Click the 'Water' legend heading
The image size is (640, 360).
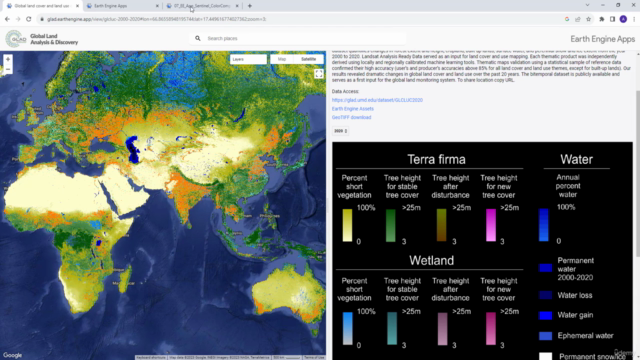coord(576,159)
